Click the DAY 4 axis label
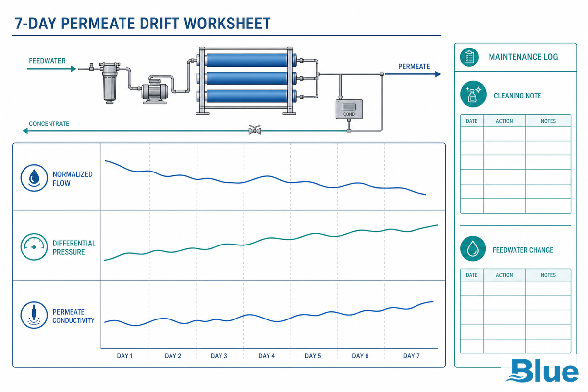The width and height of the screenshot is (588, 392). pos(267,356)
